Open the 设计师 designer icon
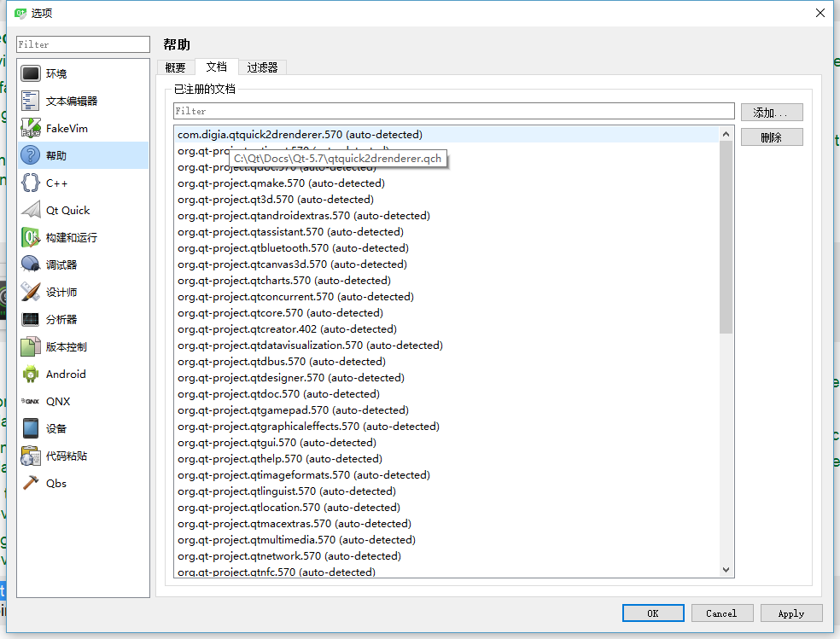This screenshot has width=840, height=639. (31, 292)
